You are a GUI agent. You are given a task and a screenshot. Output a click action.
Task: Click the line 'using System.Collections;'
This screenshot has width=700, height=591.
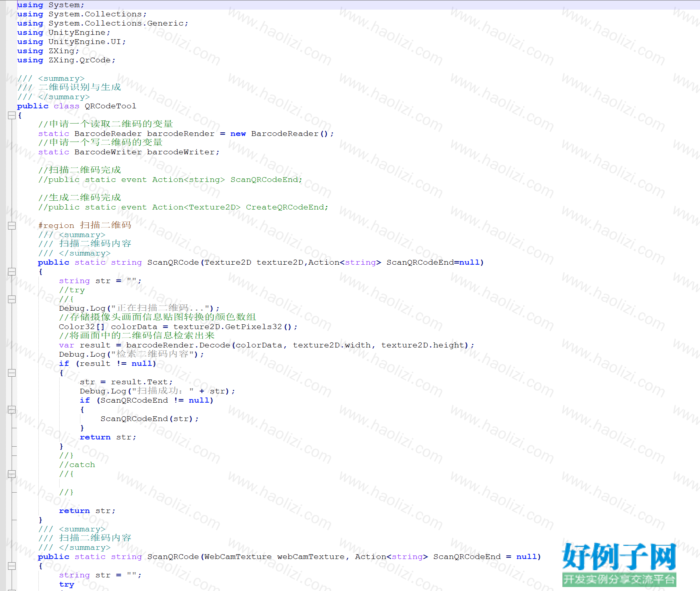coord(82,14)
